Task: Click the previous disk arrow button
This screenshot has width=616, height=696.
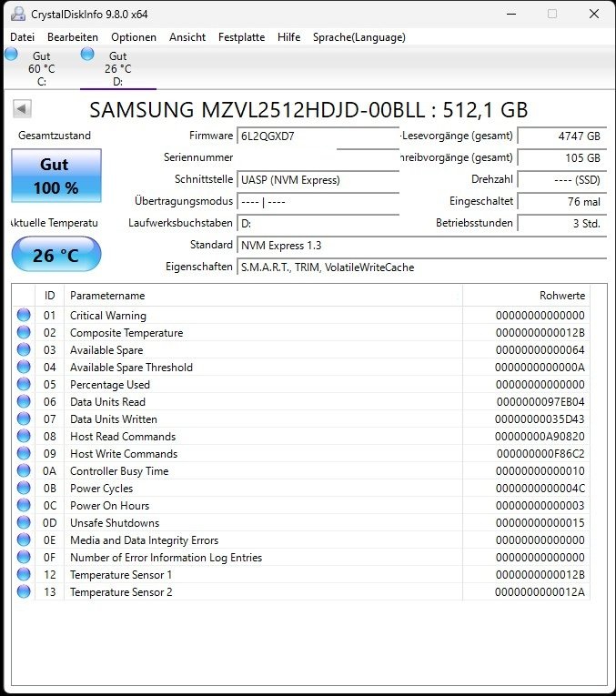Action: click(22, 109)
